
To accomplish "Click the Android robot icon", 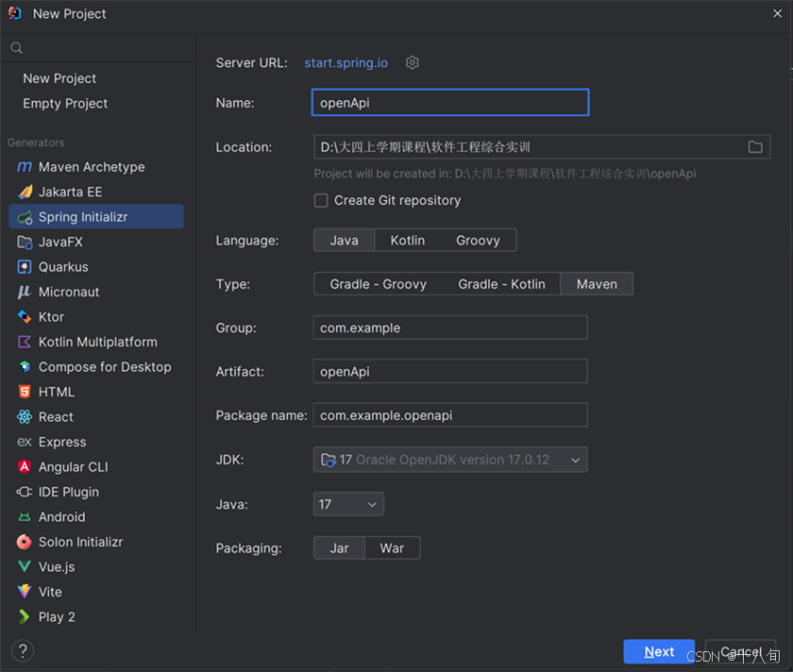I will tap(25, 517).
